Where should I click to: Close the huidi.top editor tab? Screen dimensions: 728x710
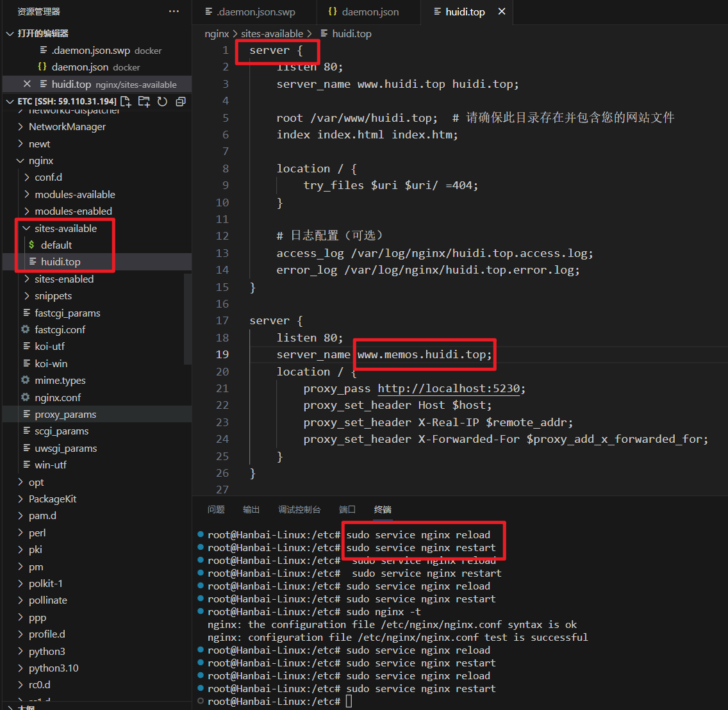coord(501,12)
